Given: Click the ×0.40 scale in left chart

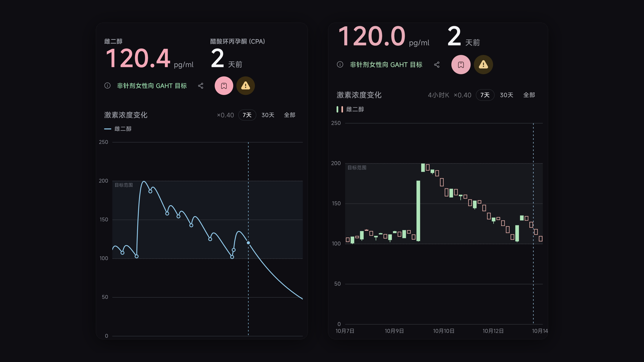Looking at the screenshot, I should point(225,115).
